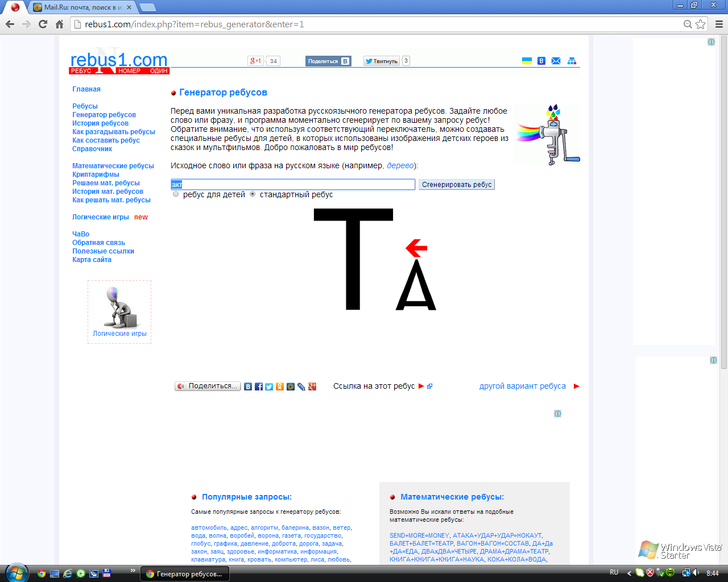
Task: Click the 'Твитнуть' tweet button
Action: pyautogui.click(x=382, y=61)
